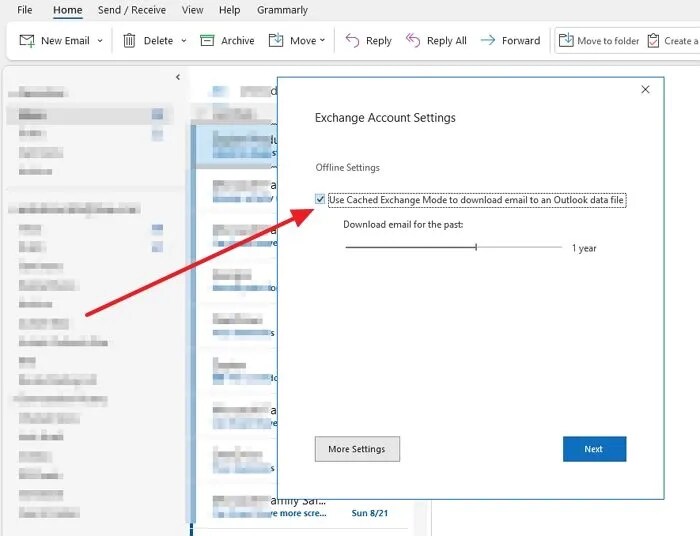Viewport: 700px width, 536px height.
Task: Expand the Delete dropdown arrow
Action: (183, 41)
